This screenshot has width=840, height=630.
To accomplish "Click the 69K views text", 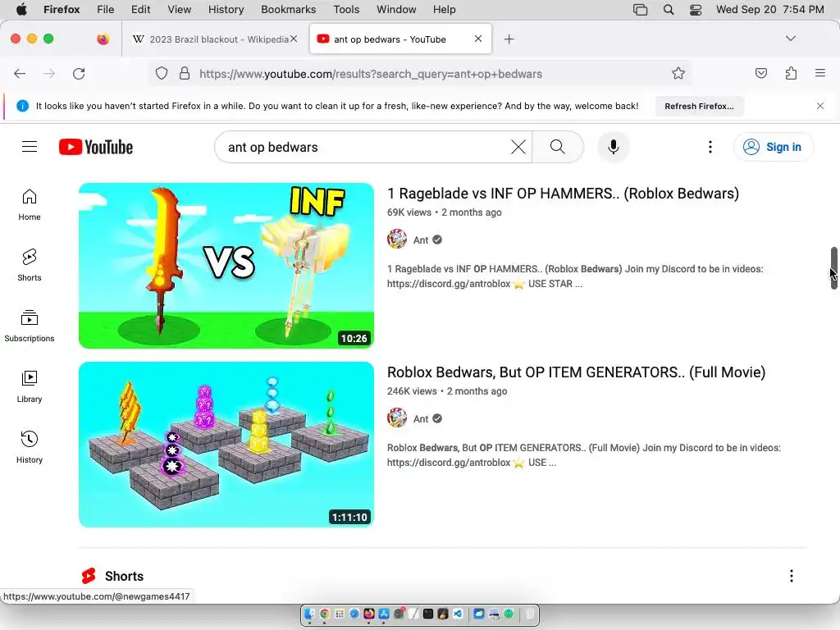I will pyautogui.click(x=409, y=212).
